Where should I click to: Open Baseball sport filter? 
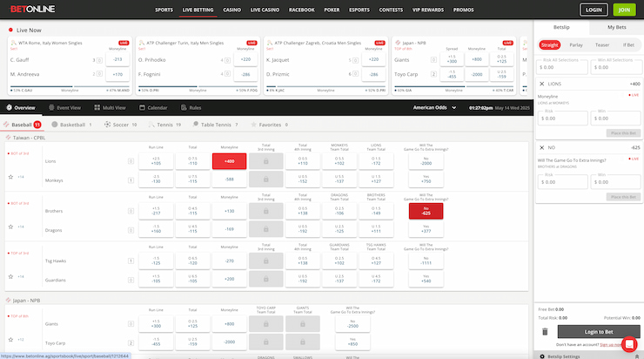pos(22,125)
